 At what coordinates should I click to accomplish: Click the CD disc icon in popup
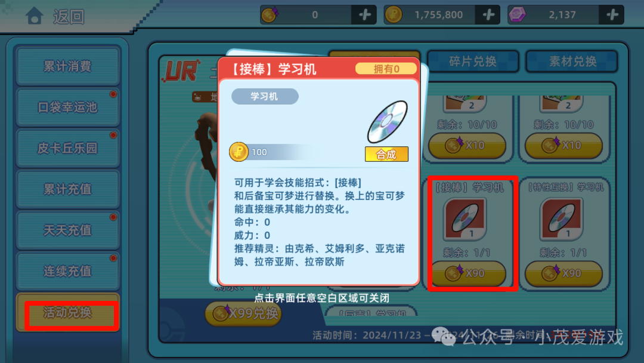tap(388, 122)
